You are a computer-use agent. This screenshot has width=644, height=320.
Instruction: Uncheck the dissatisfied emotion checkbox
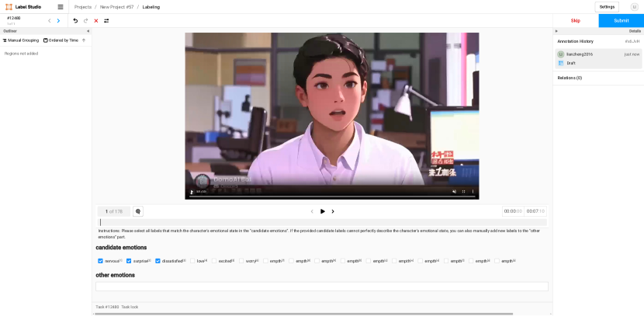[x=158, y=261]
